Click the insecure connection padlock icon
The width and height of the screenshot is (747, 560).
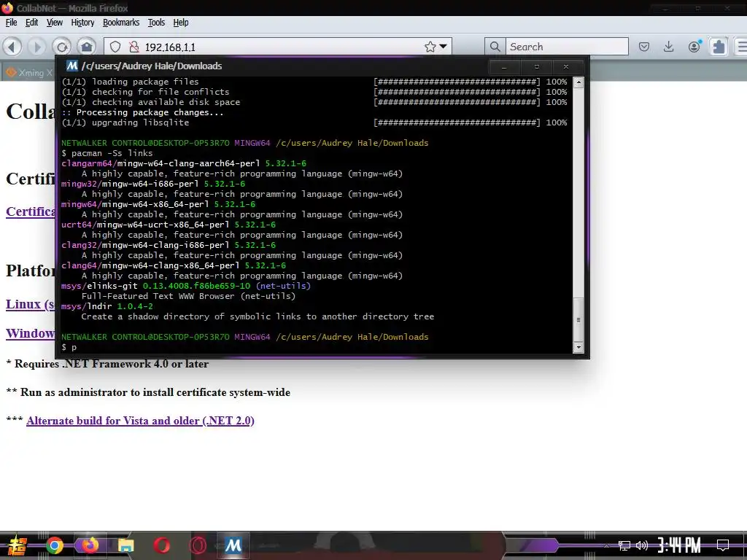pos(134,47)
